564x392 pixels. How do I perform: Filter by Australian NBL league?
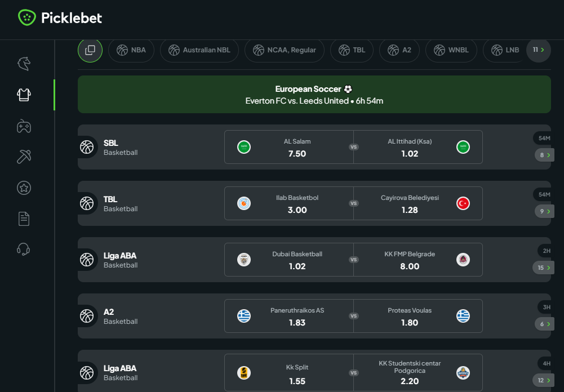tap(199, 50)
